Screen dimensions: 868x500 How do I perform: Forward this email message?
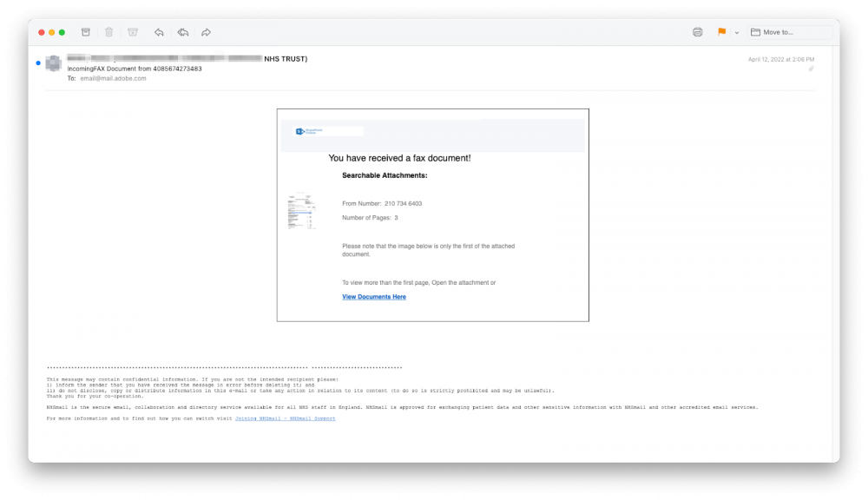click(x=206, y=32)
